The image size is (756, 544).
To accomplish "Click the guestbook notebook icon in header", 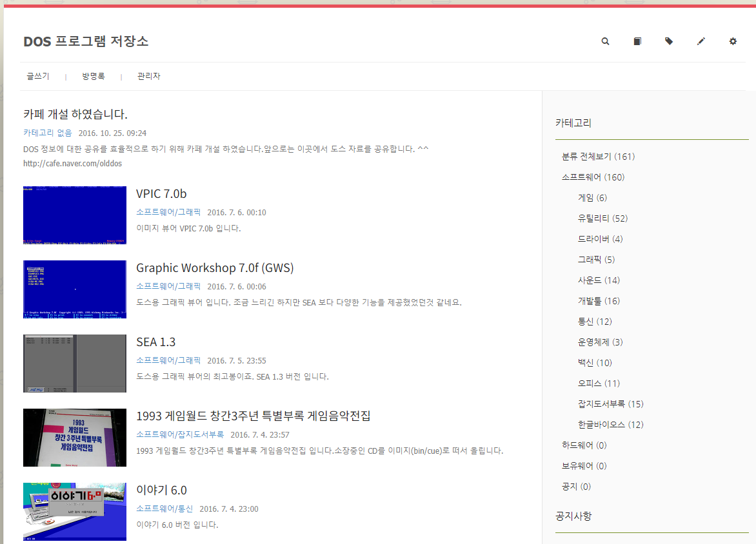I will coord(637,41).
